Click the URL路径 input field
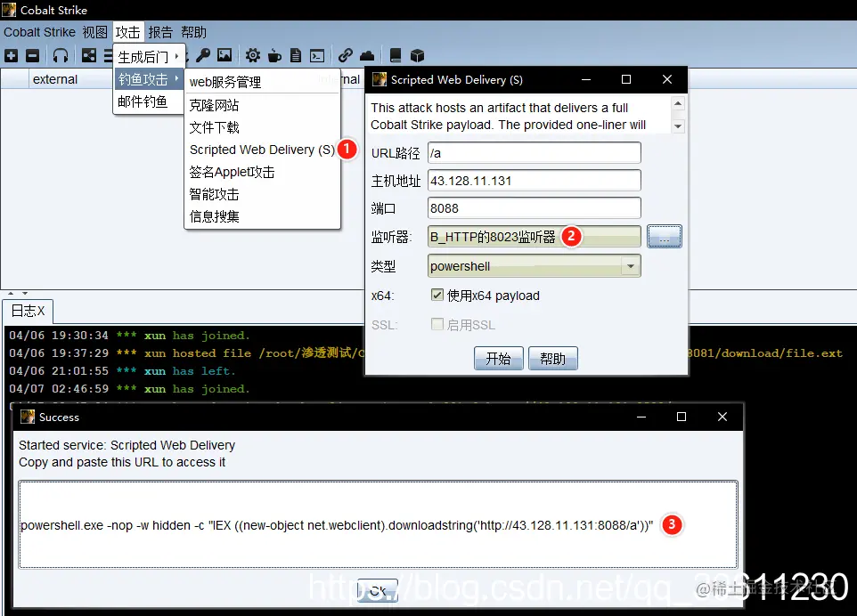This screenshot has width=857, height=616. coord(534,153)
